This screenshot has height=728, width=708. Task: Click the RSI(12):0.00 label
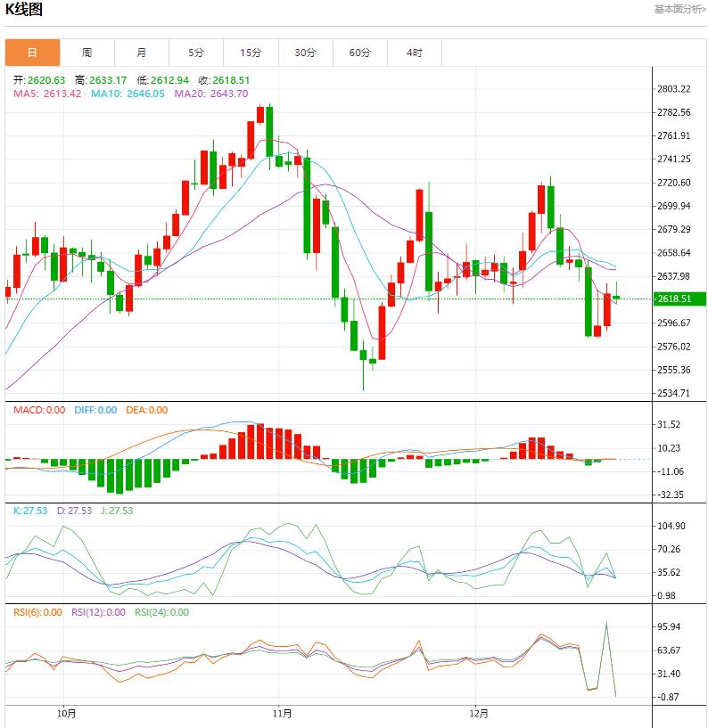(x=98, y=612)
